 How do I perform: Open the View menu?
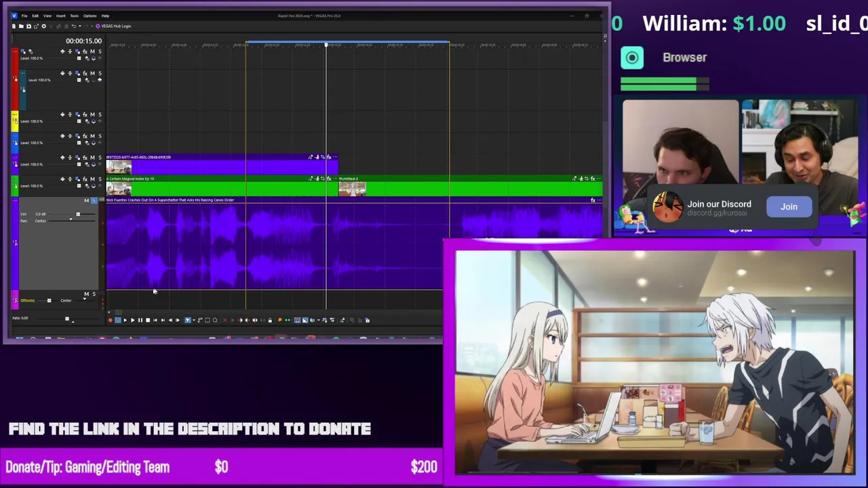47,16
